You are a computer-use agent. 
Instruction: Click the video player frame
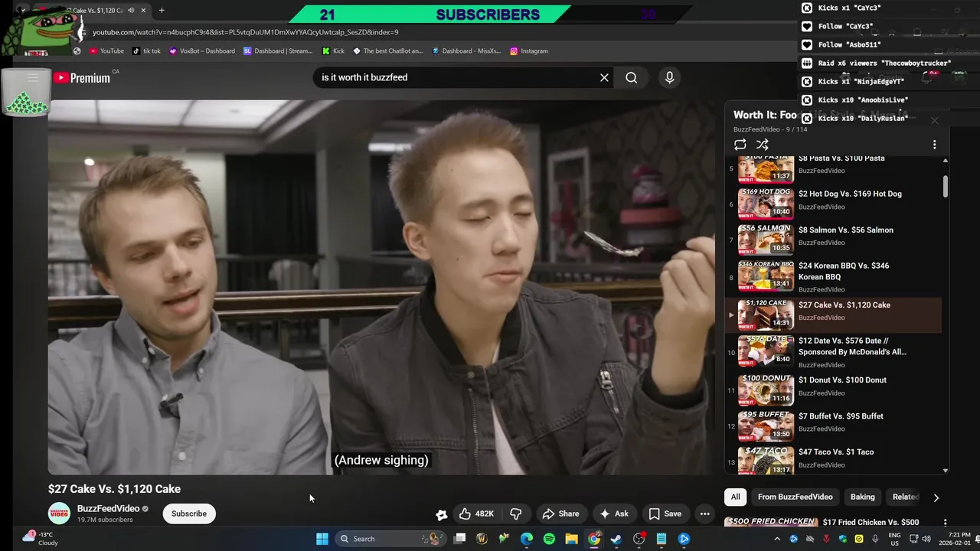tap(381, 287)
